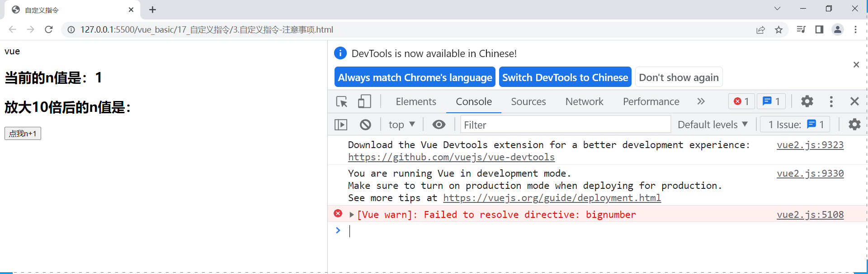Show the console sidebar panel icon
The image size is (868, 274).
point(341,125)
